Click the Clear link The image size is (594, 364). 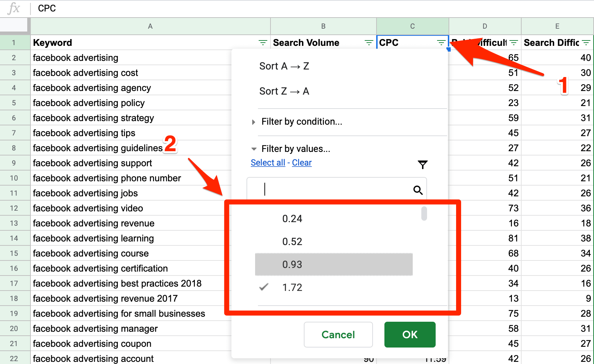[302, 162]
